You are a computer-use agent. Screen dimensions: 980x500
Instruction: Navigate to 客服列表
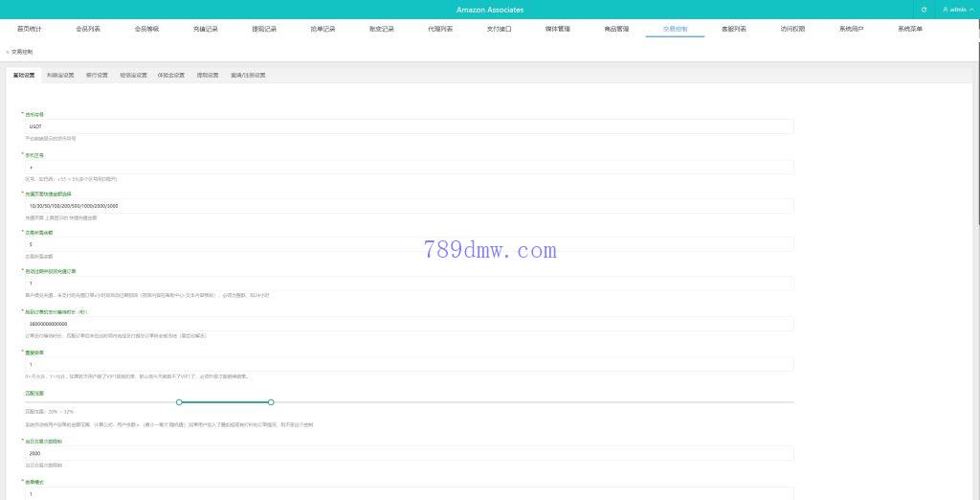pos(734,30)
